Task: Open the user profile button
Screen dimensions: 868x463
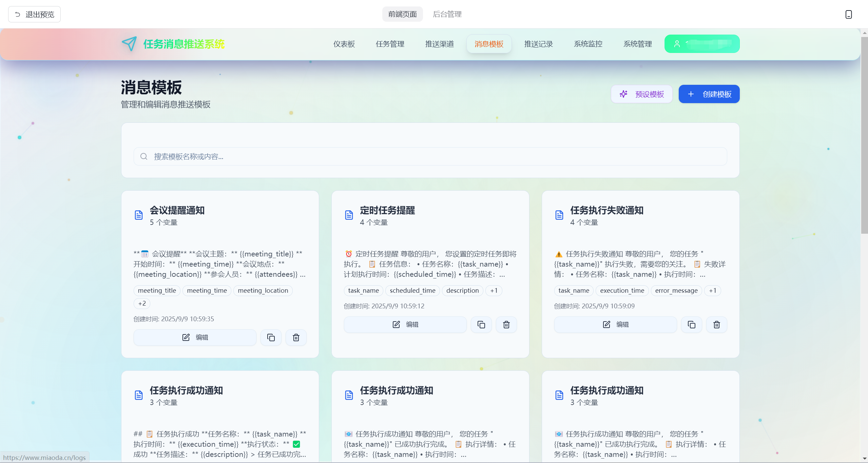Action: point(702,44)
